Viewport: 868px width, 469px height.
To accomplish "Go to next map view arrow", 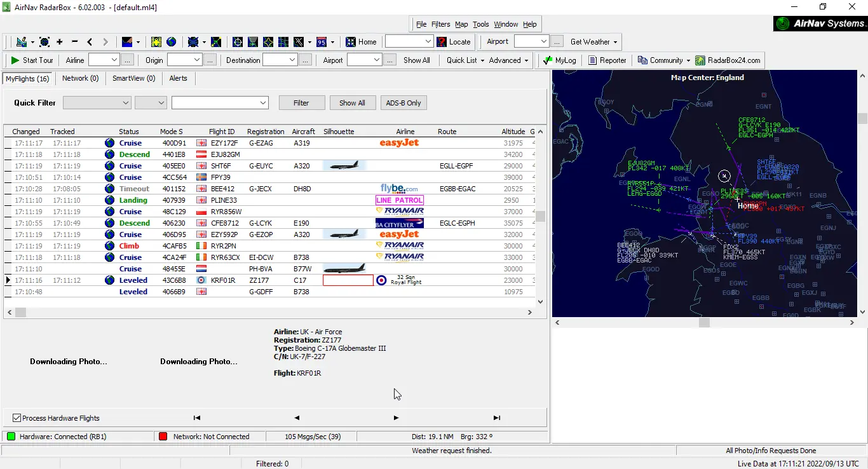I will [x=105, y=42].
